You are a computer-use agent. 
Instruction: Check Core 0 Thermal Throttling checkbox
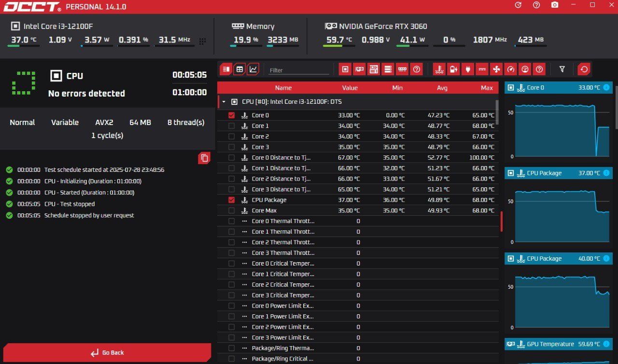tap(231, 221)
